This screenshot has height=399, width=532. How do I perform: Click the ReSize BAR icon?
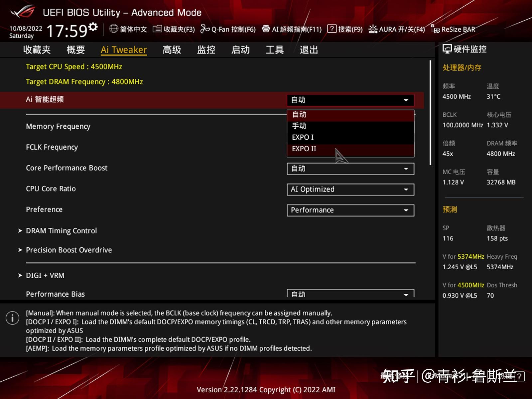(x=435, y=29)
